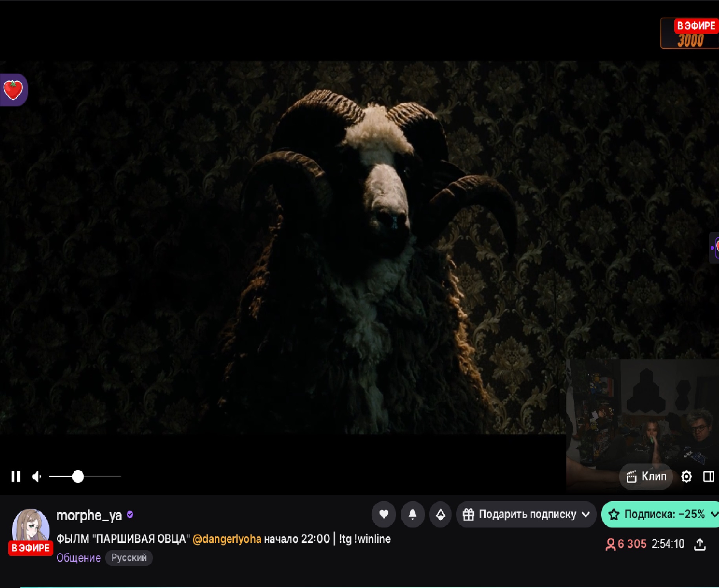Expand the Подарить подписку chevron
The width and height of the screenshot is (719, 588).
(585, 515)
